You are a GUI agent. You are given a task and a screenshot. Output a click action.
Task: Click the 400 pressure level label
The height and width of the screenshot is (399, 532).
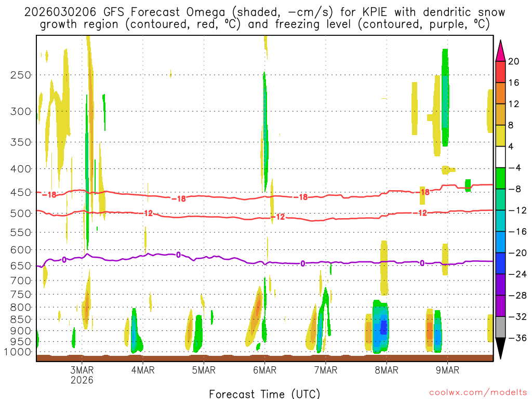[21, 169]
